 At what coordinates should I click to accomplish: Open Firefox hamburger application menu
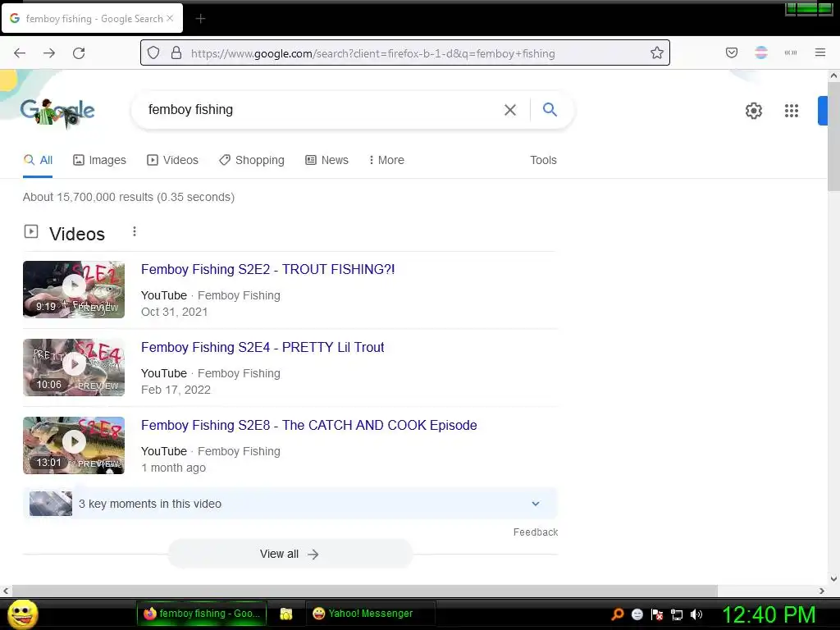[x=820, y=52]
